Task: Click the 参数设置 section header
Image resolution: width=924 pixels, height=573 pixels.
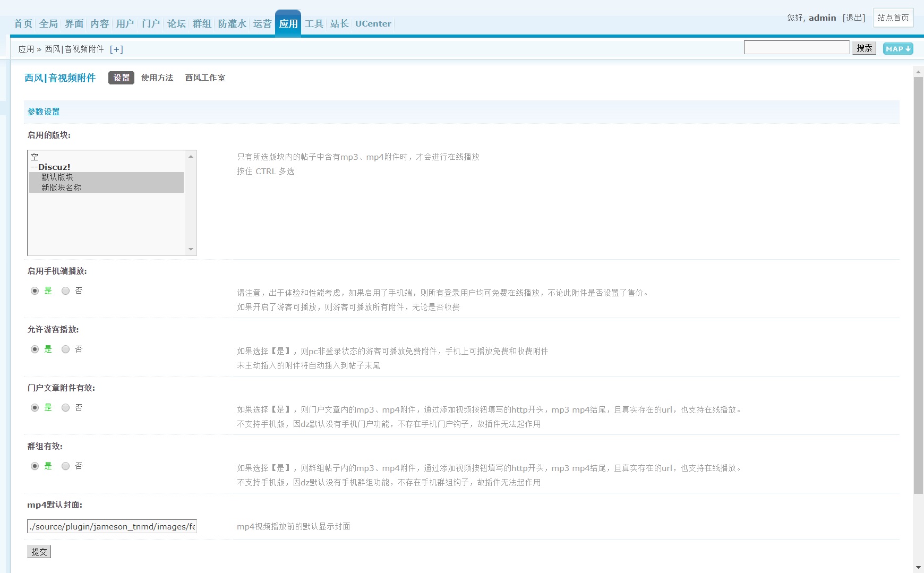Action: (x=44, y=112)
